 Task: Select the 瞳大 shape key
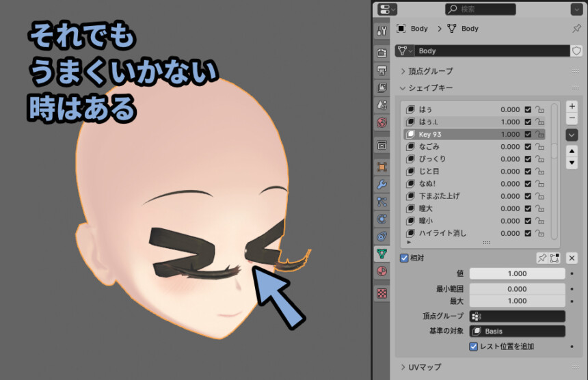[475, 208]
